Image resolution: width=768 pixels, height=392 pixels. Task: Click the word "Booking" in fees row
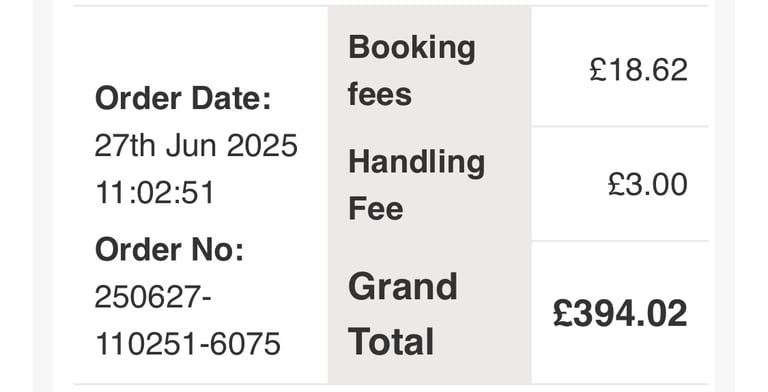point(411,49)
